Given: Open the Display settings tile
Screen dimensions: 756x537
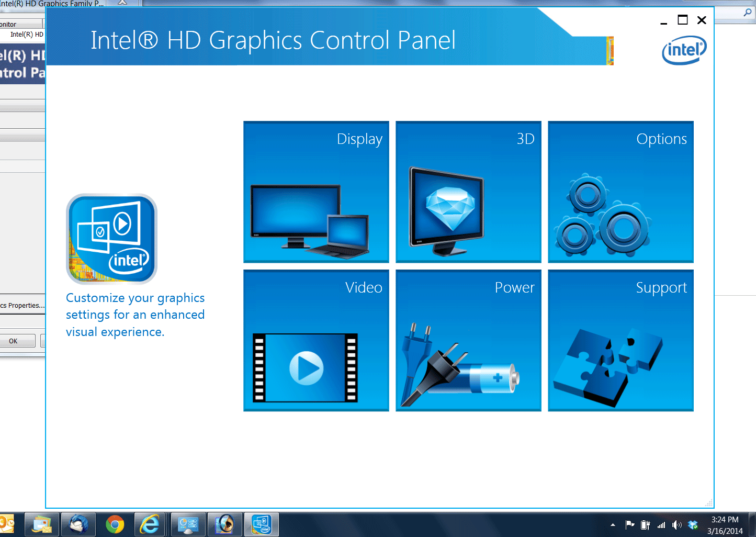Looking at the screenshot, I should pos(316,192).
